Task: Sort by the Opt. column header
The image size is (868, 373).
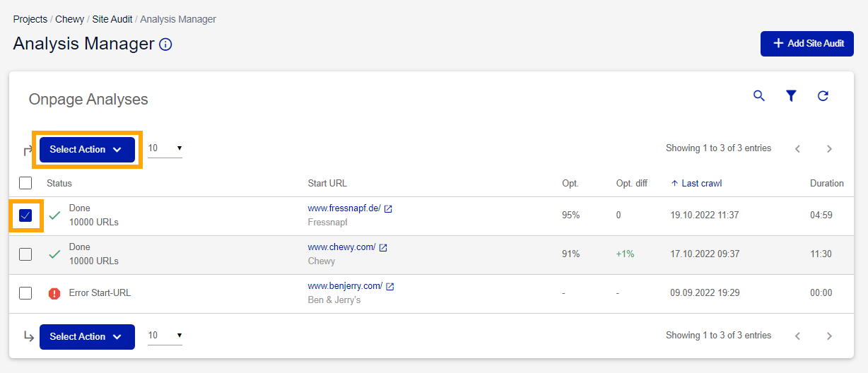Action: (570, 183)
